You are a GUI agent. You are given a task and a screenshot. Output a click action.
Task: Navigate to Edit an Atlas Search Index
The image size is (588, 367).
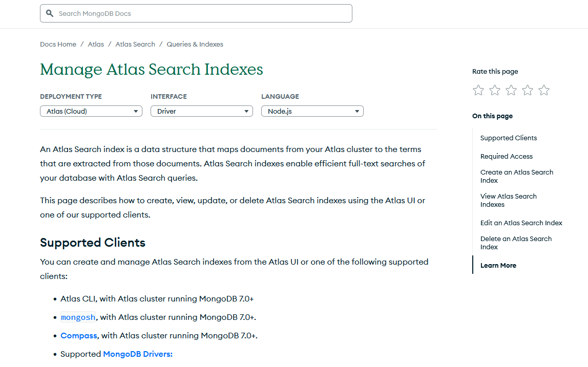point(521,223)
